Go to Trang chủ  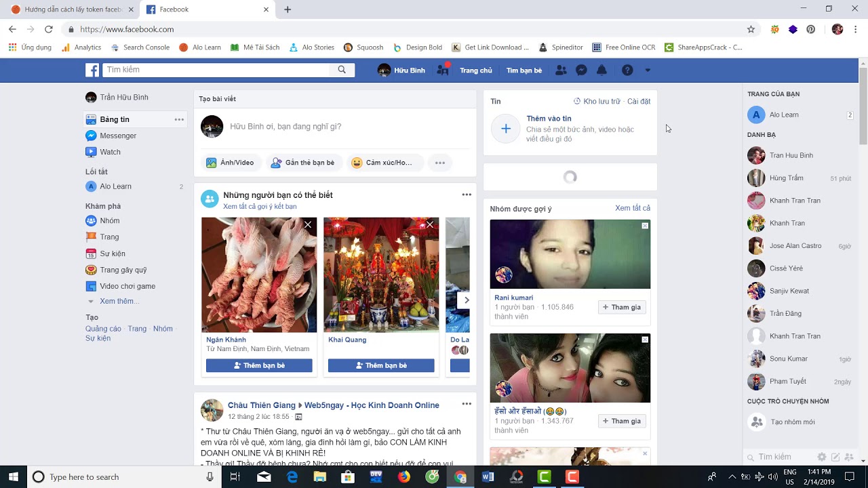[x=476, y=70]
